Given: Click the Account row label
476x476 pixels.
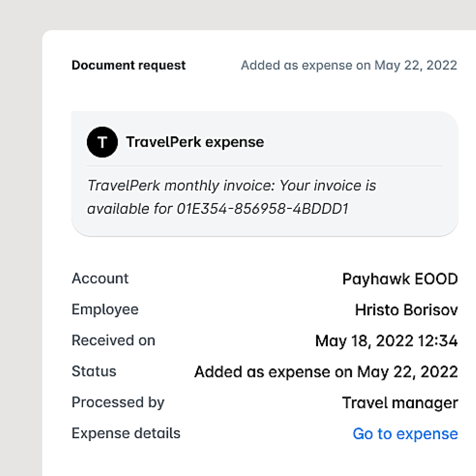Looking at the screenshot, I should click(x=100, y=279).
